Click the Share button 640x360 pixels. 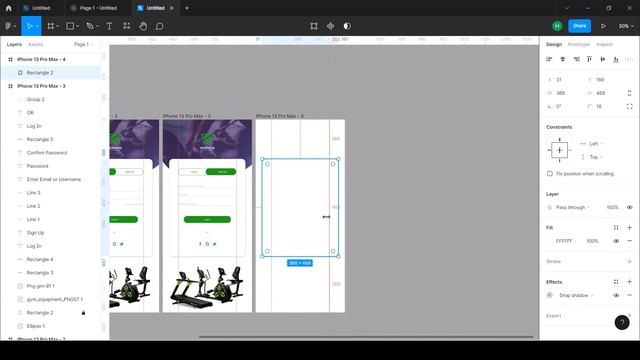coord(579,26)
